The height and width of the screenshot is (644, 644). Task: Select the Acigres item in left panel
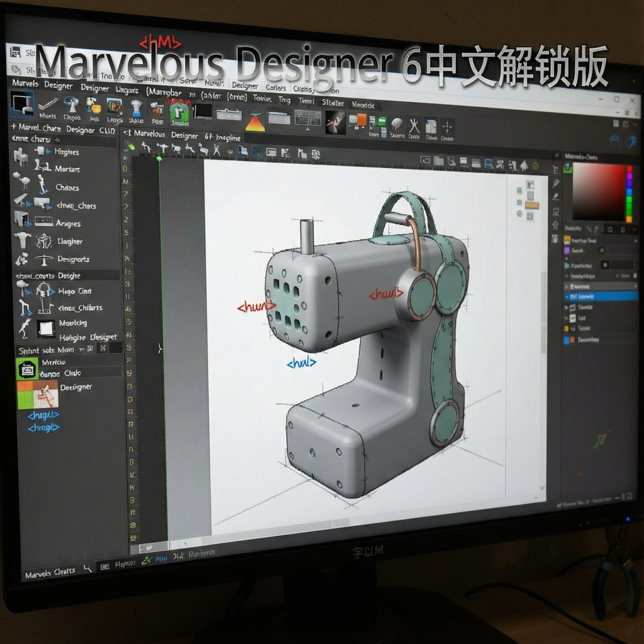coord(68,223)
